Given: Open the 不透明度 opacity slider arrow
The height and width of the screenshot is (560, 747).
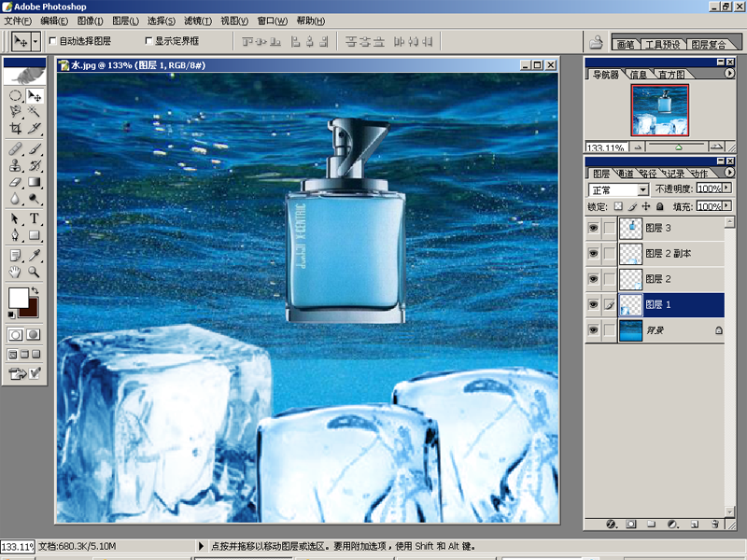Looking at the screenshot, I should point(726,189).
